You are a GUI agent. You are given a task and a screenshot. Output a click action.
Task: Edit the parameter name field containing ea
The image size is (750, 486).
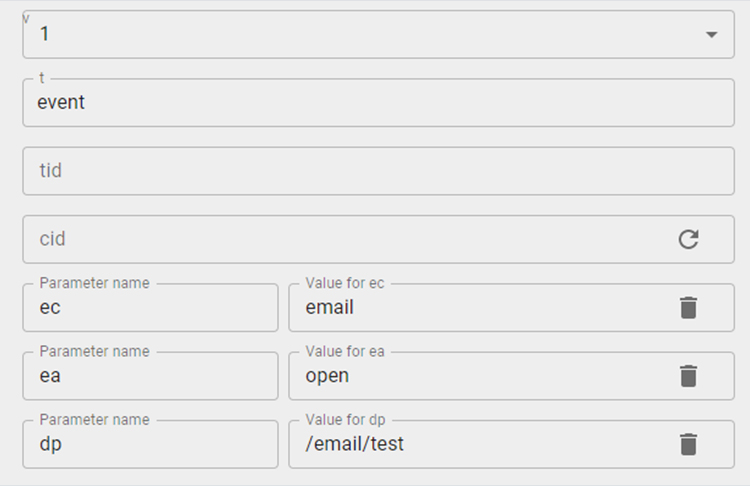click(x=150, y=376)
